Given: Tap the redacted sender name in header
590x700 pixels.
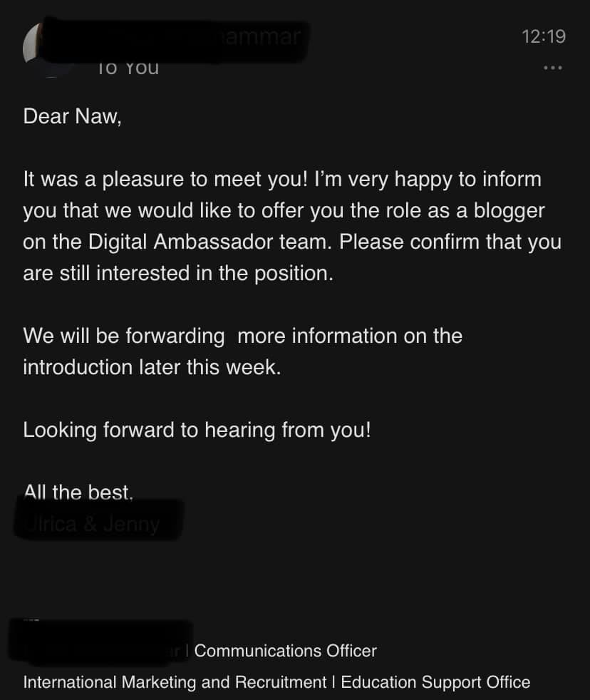Looking at the screenshot, I should (x=174, y=40).
